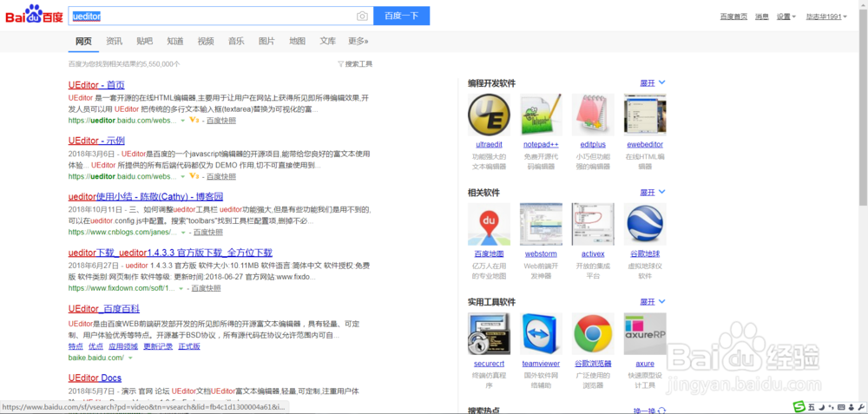The height and width of the screenshot is (414, 868).
Task: Expand the 编程开发软件 section with 展开
Action: [x=653, y=83]
